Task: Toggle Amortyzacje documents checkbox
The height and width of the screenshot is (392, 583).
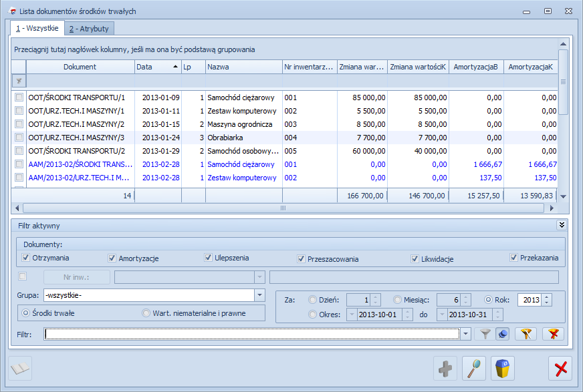Action: tap(112, 258)
